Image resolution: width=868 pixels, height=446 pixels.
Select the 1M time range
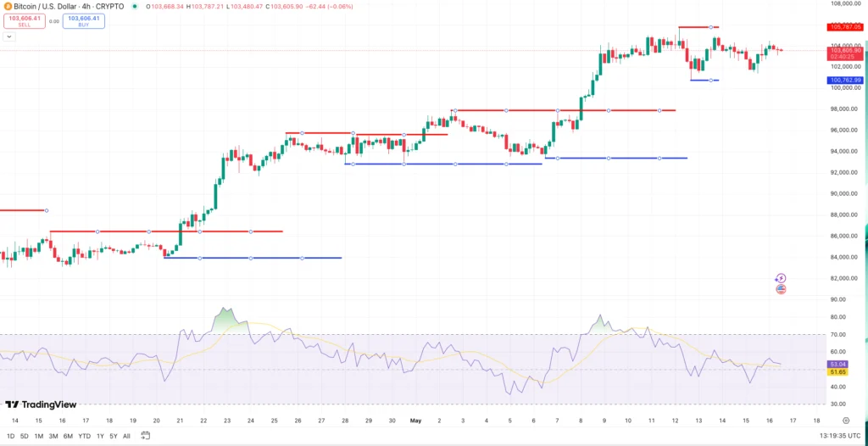pos(39,436)
